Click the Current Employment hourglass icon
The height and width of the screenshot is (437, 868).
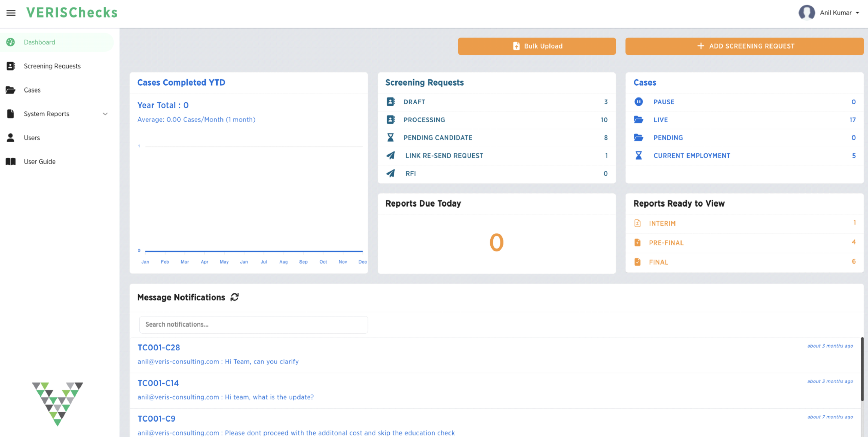click(x=638, y=155)
